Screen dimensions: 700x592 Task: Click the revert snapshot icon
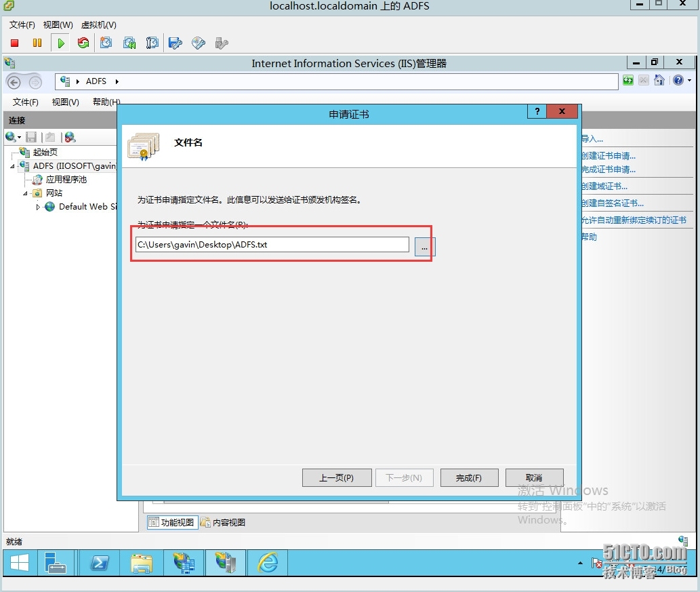coord(129,43)
